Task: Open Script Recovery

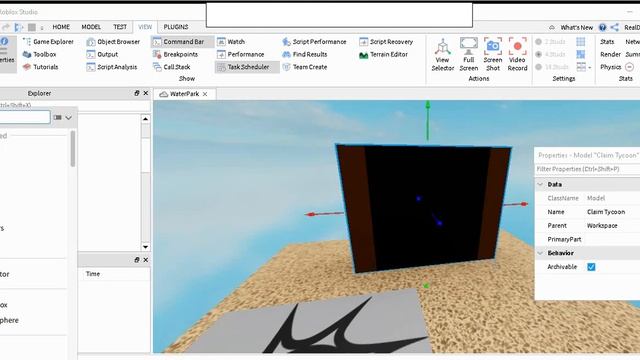Action: 386,42
